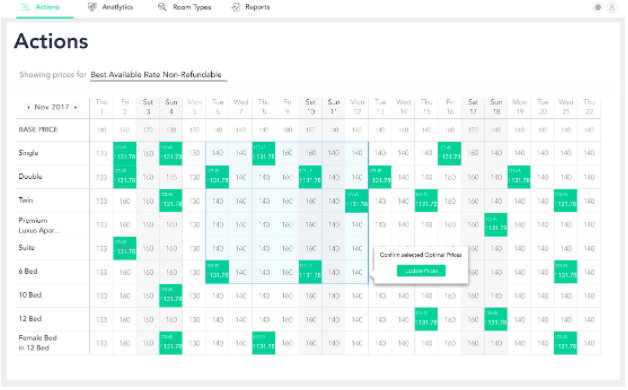Open the Reports tab
The width and height of the screenshot is (628, 390).
(x=251, y=7)
